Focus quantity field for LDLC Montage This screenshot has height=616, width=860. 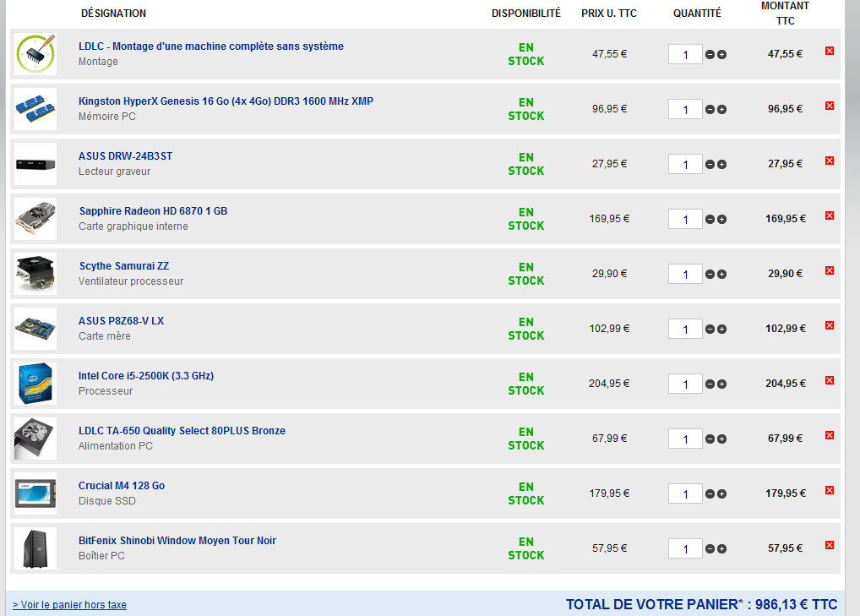(685, 54)
